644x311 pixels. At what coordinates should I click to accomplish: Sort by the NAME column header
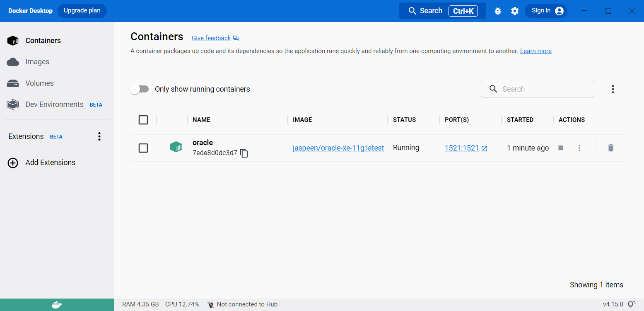tap(201, 120)
